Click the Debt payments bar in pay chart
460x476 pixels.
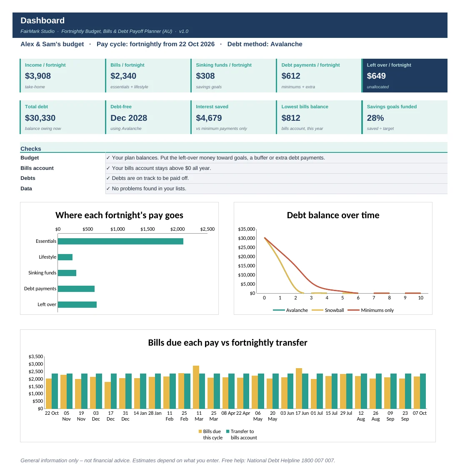pos(76,289)
